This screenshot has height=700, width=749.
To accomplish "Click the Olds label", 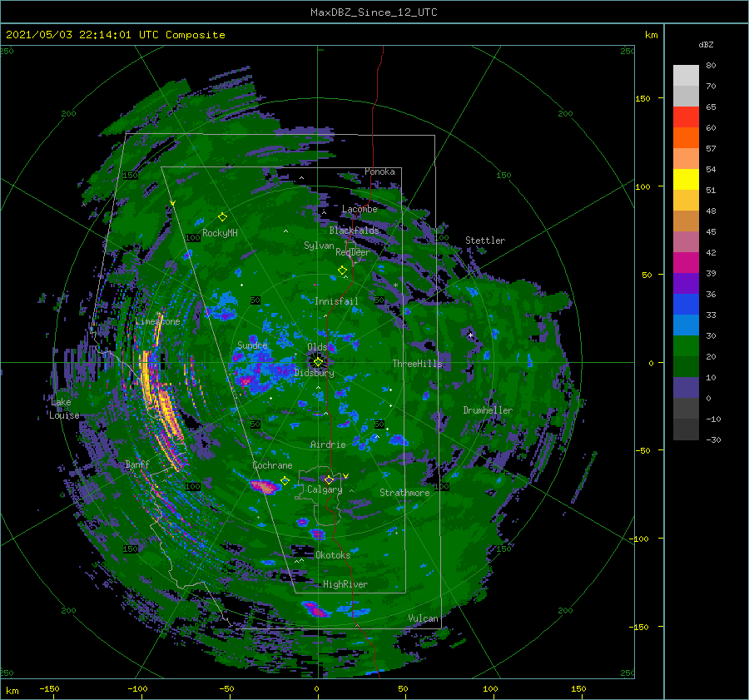I will 317,347.
